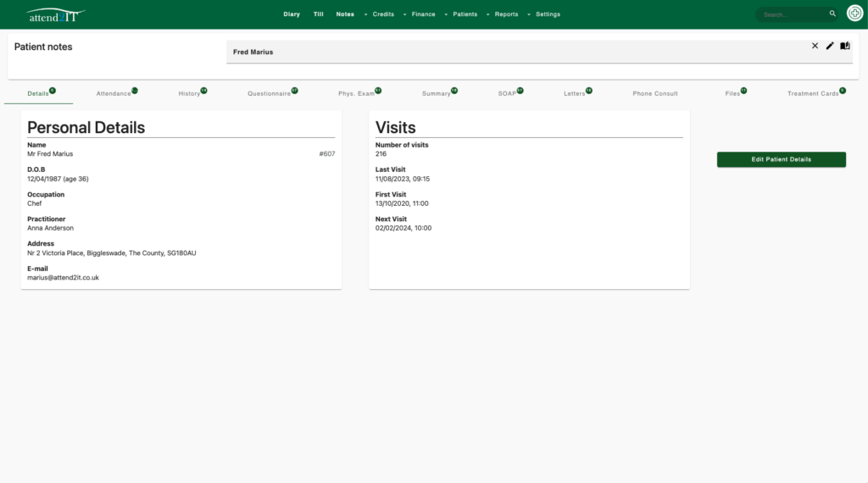Switch to the History tab

coord(189,93)
